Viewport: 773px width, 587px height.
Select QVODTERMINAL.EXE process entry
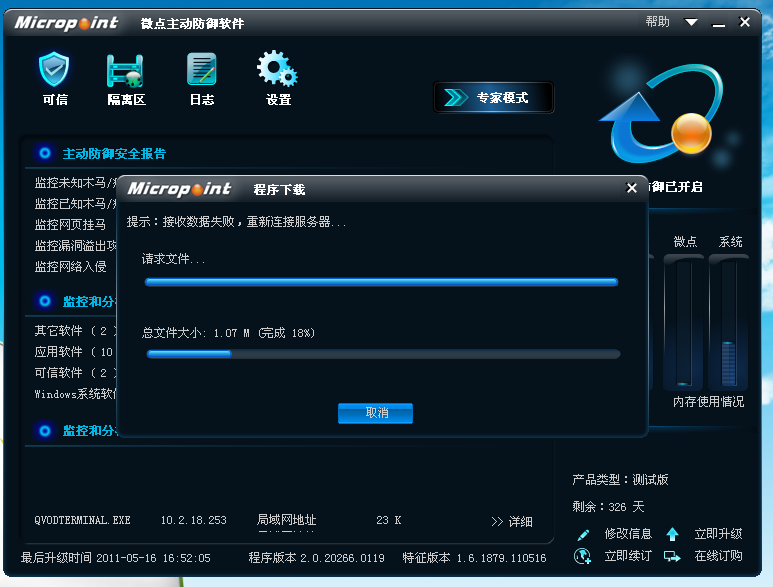82,520
